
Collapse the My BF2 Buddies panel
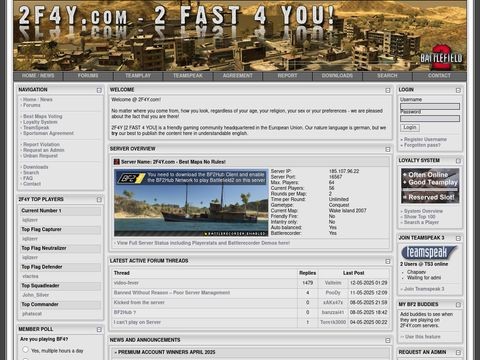[458, 305]
